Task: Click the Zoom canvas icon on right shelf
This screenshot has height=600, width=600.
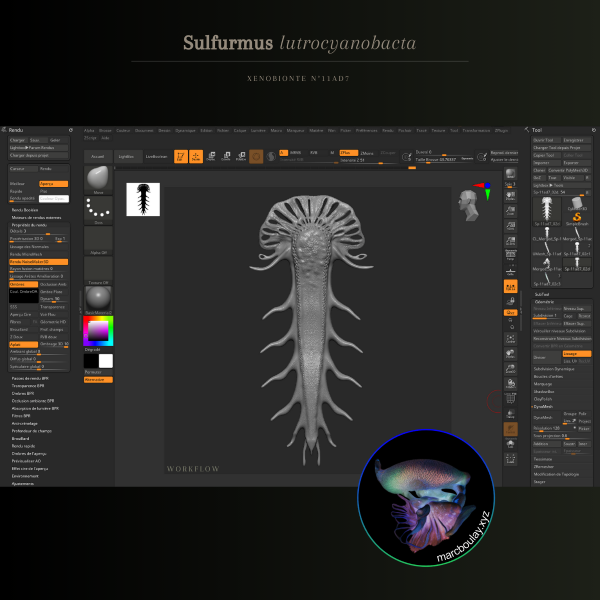Action: pyautogui.click(x=510, y=211)
